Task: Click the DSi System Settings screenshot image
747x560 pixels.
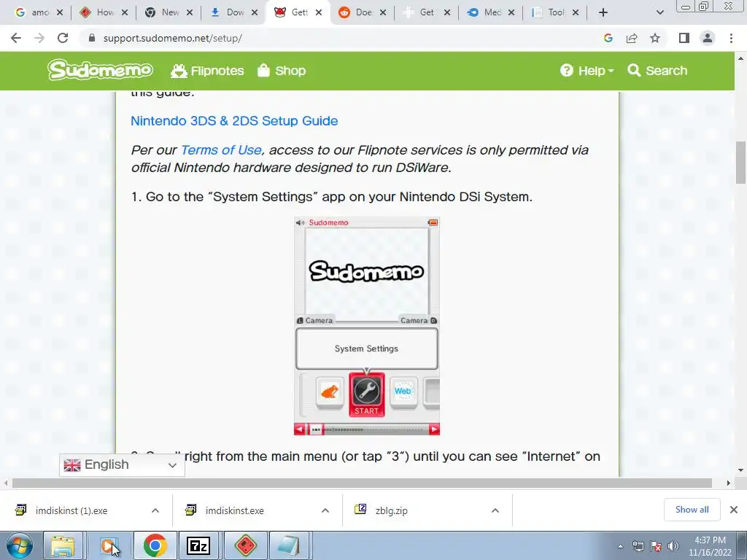Action: pyautogui.click(x=367, y=326)
